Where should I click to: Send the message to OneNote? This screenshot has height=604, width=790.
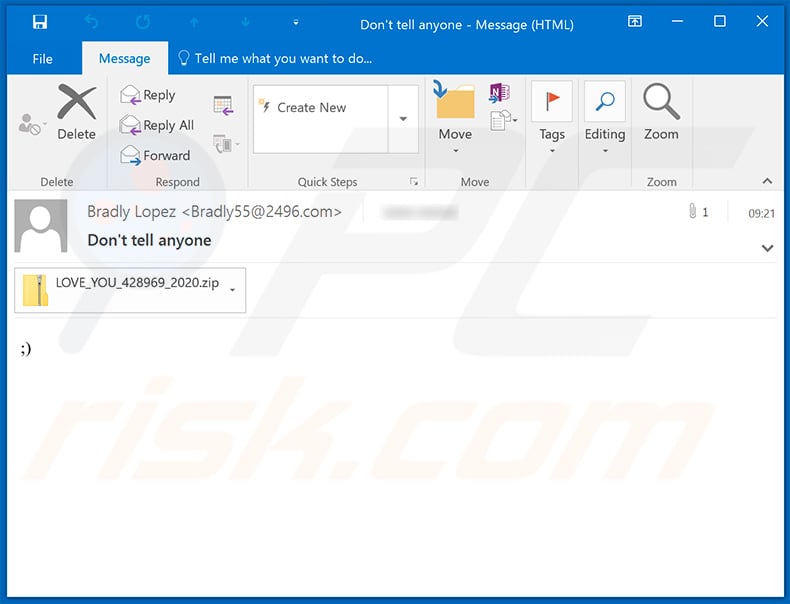(500, 93)
